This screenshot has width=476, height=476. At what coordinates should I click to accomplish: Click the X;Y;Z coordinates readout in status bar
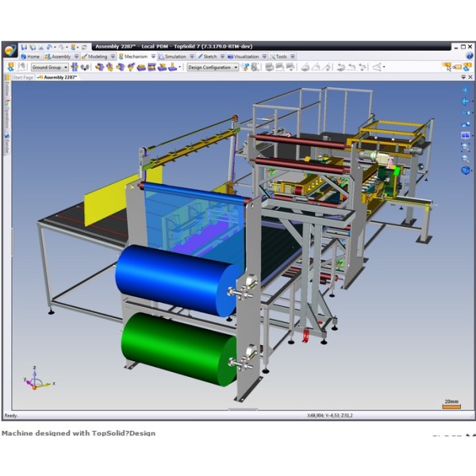[330, 415]
